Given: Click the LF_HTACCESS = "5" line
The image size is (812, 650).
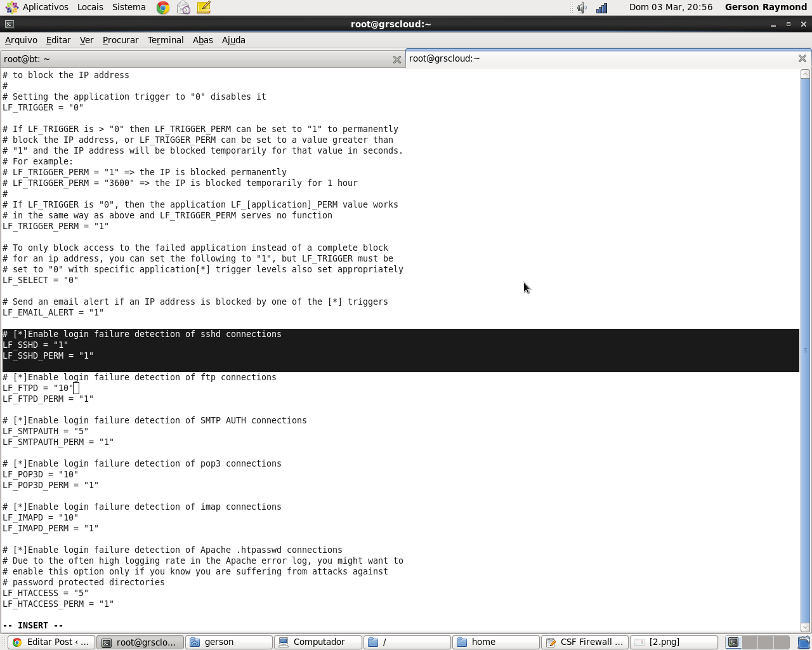Looking at the screenshot, I should (46, 593).
